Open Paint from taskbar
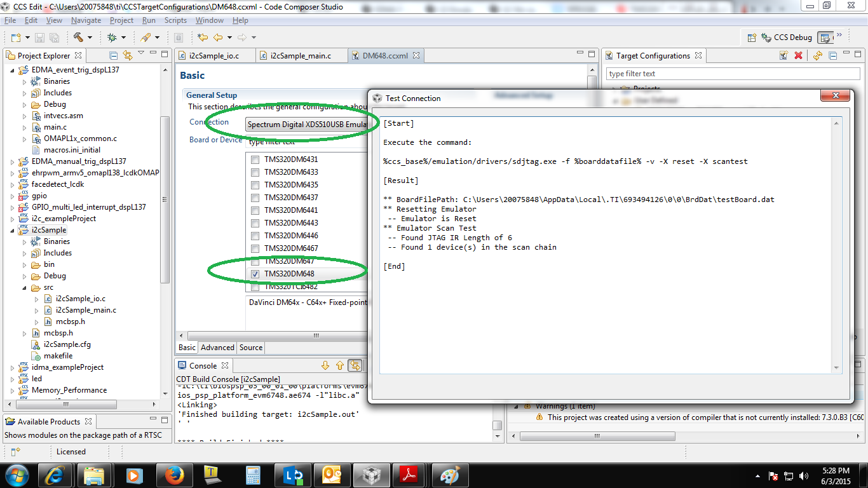 pyautogui.click(x=449, y=475)
